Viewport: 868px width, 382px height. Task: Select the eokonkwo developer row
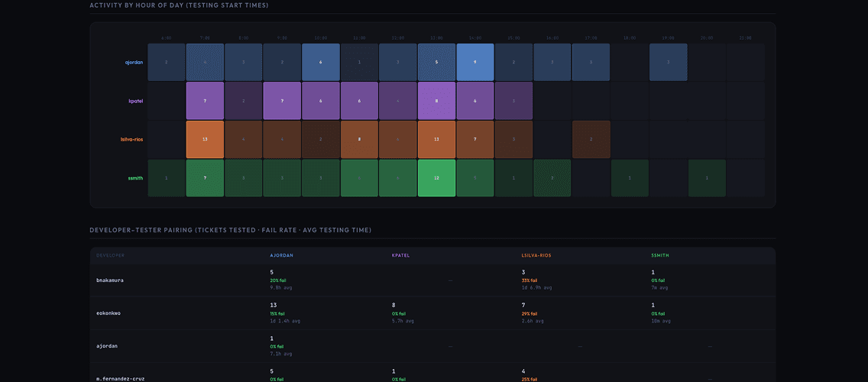coord(433,313)
